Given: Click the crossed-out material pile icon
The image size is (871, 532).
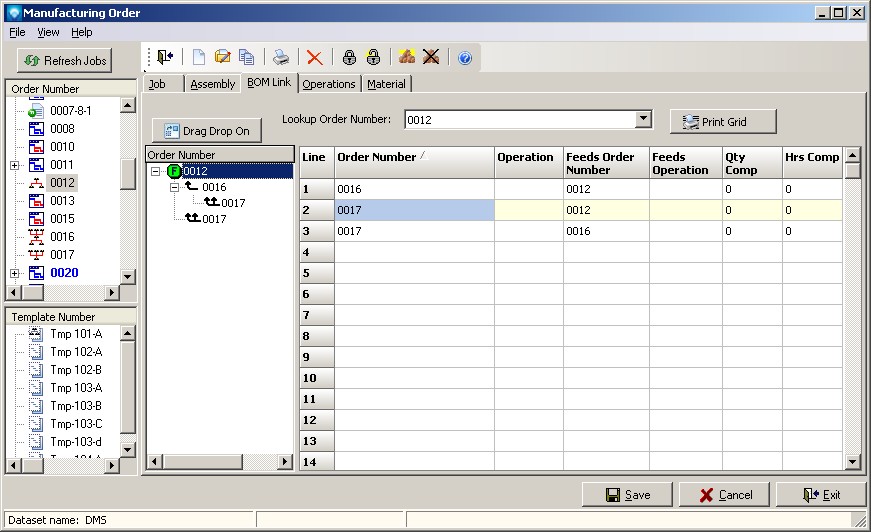Looking at the screenshot, I should (431, 57).
